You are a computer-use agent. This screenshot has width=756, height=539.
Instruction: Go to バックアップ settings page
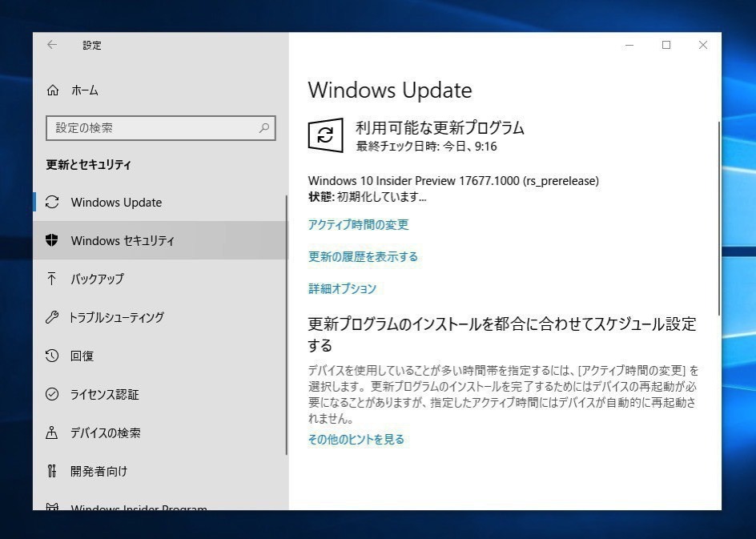tap(160, 279)
